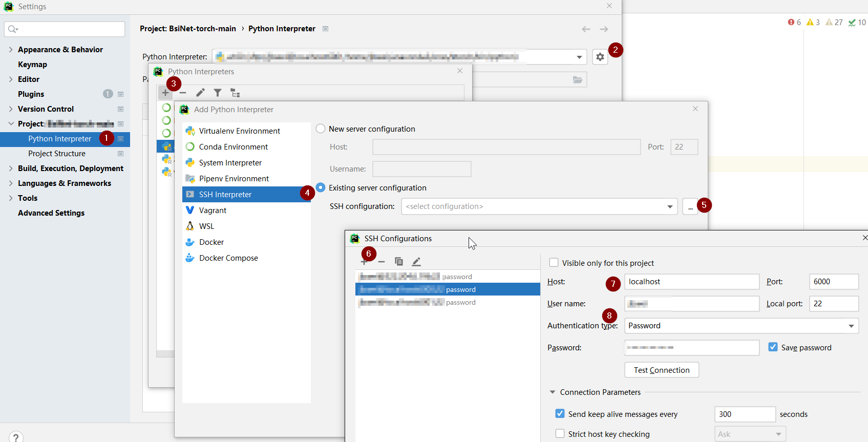
Task: Expand Languages & Frameworks node
Action: [11, 183]
